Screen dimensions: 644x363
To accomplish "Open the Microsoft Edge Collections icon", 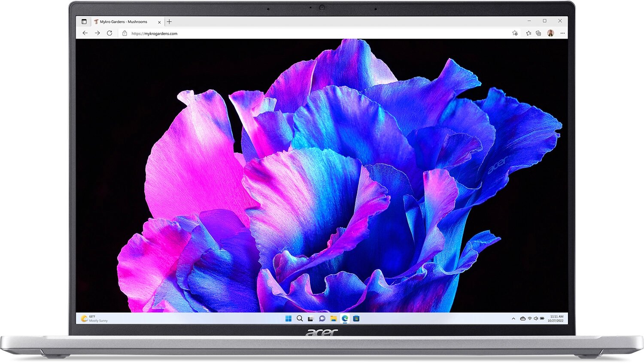I will coord(538,33).
